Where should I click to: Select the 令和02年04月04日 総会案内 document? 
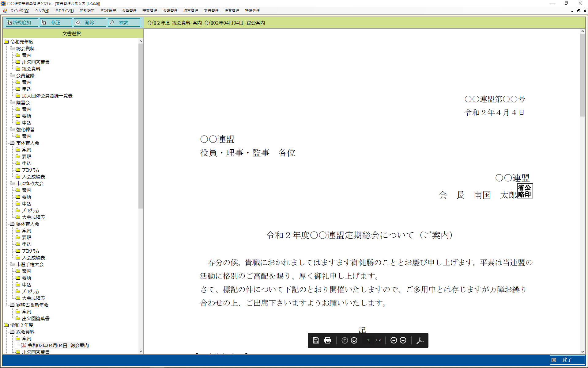58,345
